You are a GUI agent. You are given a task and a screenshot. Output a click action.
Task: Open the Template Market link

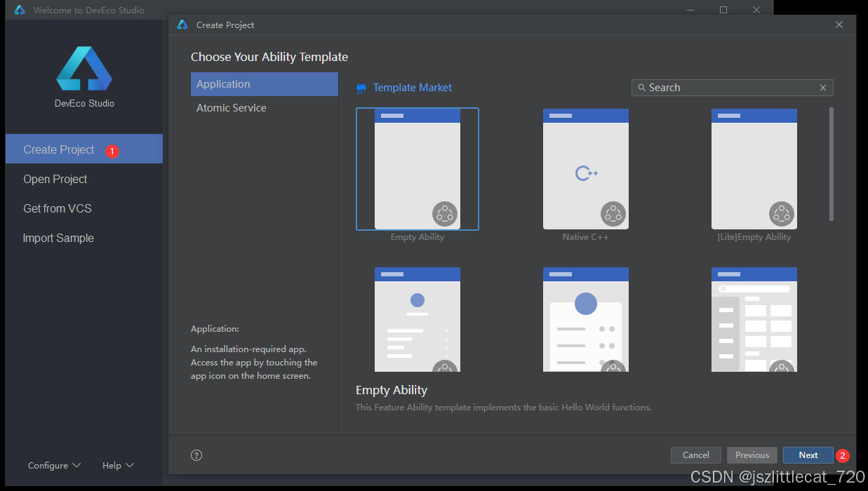[413, 88]
